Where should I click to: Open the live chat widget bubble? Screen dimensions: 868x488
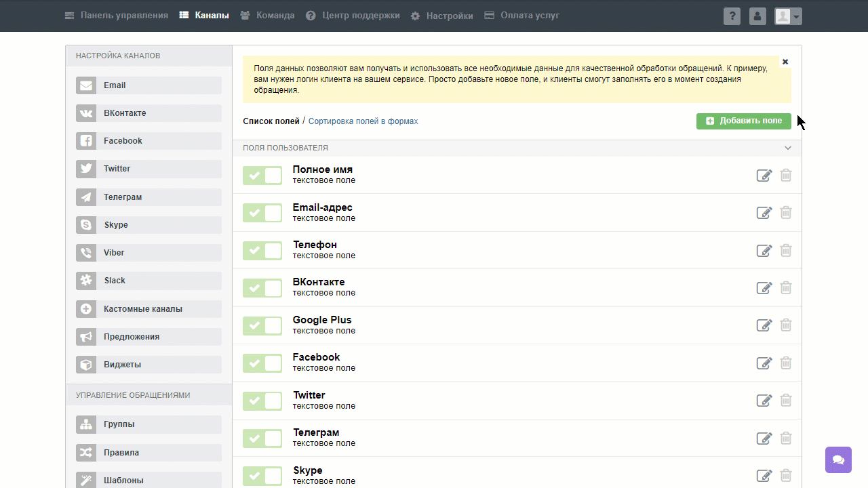838,460
